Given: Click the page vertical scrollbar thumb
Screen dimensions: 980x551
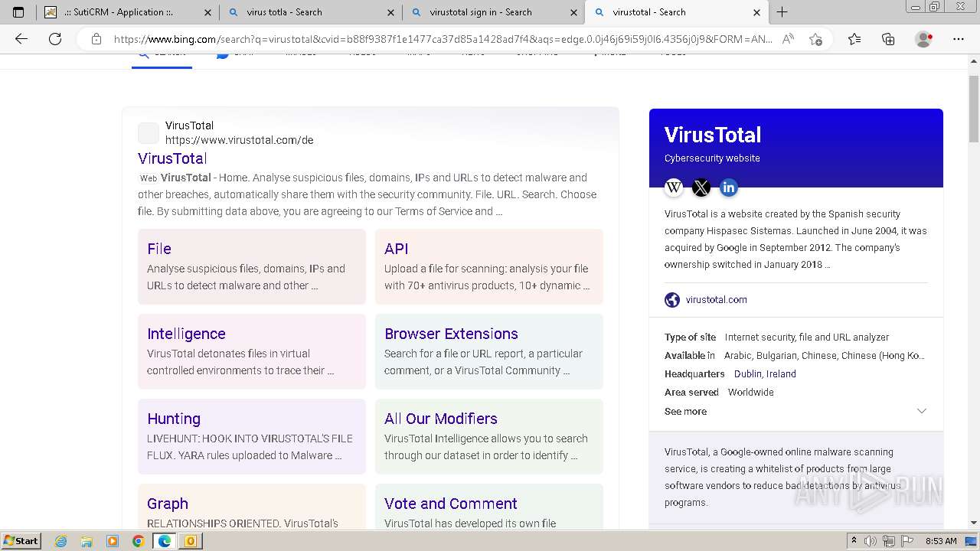Looking at the screenshot, I should pyautogui.click(x=974, y=109).
